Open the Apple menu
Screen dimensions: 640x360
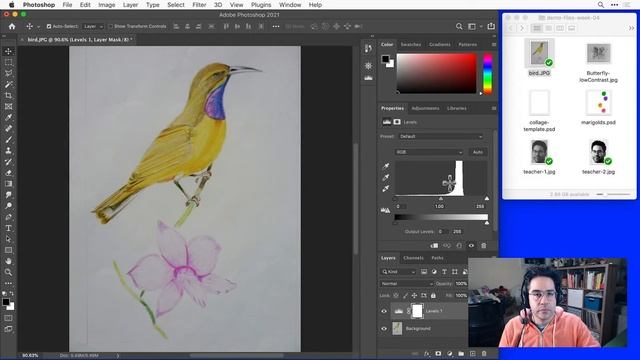11,5
